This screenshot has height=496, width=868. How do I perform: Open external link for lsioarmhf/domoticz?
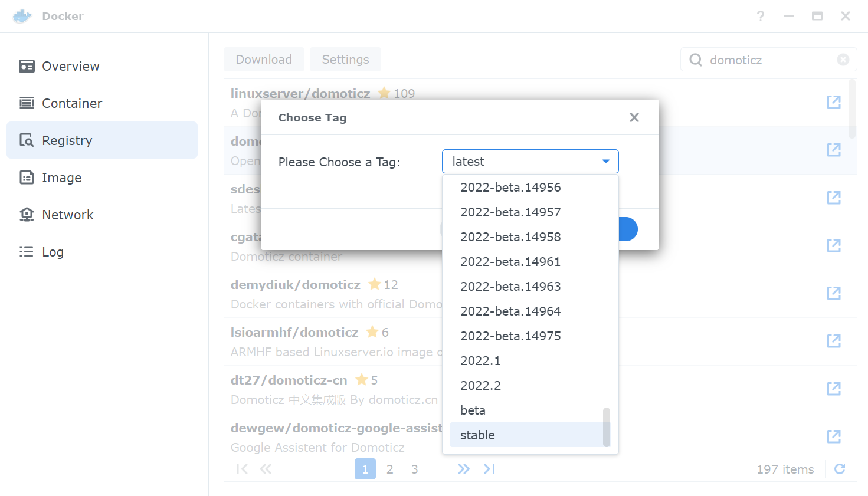click(x=834, y=341)
